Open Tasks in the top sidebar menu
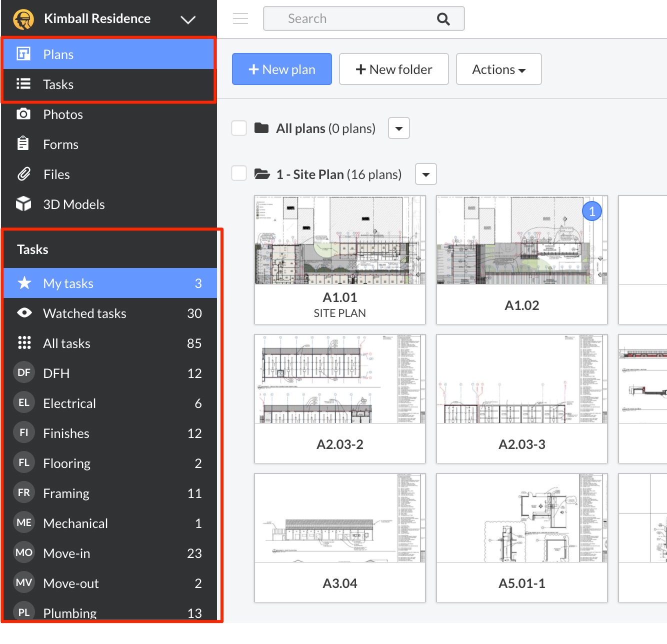Viewport: 667px width, 644px height. (58, 84)
